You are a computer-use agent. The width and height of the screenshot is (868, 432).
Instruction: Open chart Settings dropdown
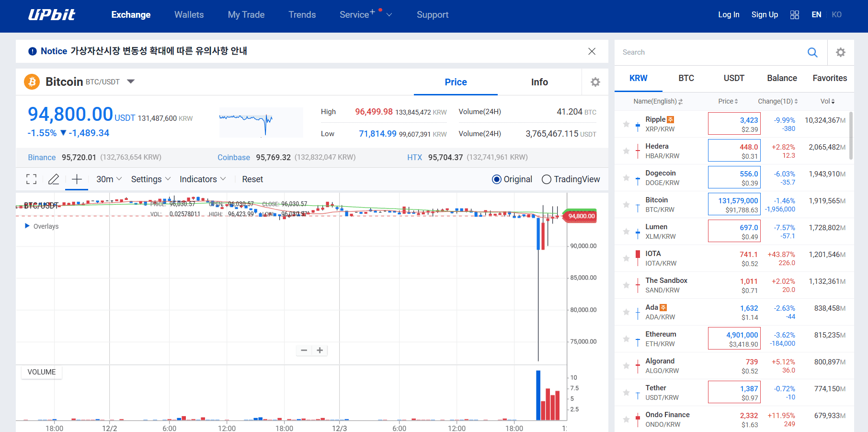click(x=151, y=179)
